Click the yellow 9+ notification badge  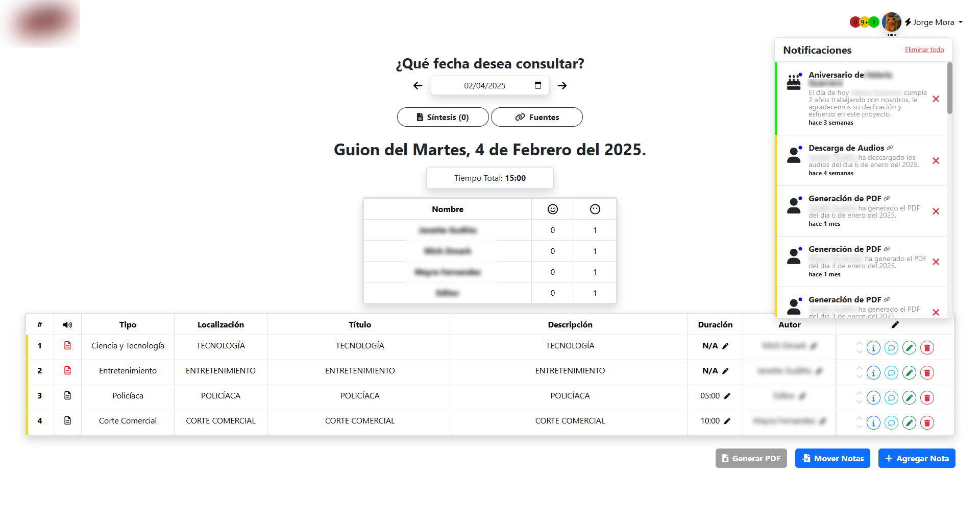[864, 22]
